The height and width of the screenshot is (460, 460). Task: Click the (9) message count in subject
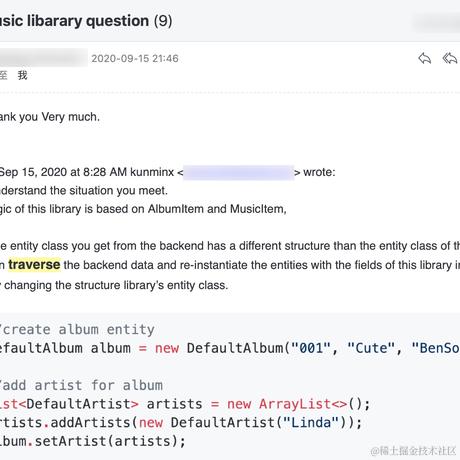163,21
